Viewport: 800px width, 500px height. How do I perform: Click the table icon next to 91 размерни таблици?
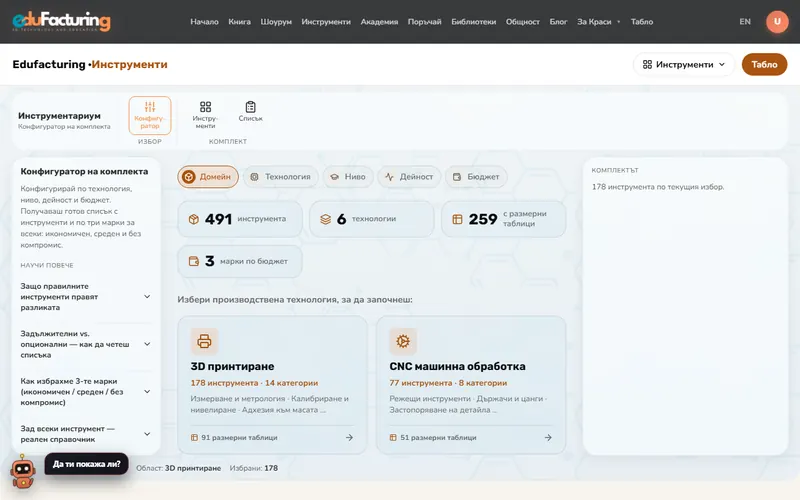[x=194, y=437]
